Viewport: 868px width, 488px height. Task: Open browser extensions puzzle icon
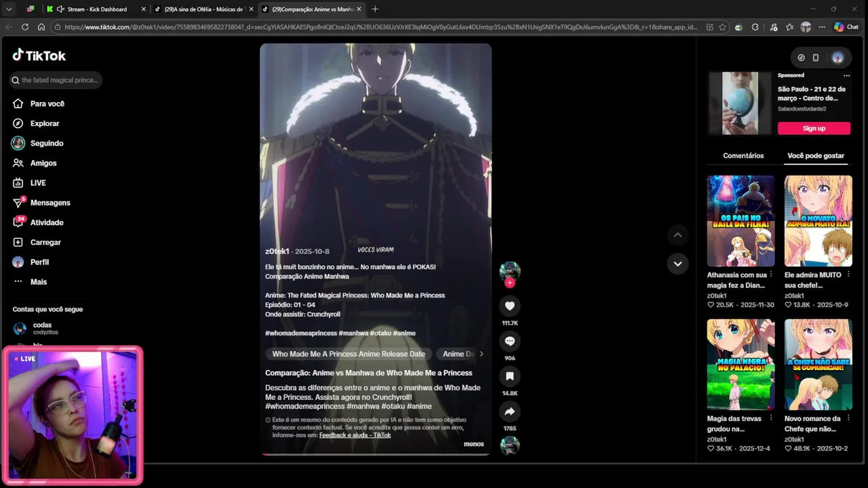(x=755, y=27)
